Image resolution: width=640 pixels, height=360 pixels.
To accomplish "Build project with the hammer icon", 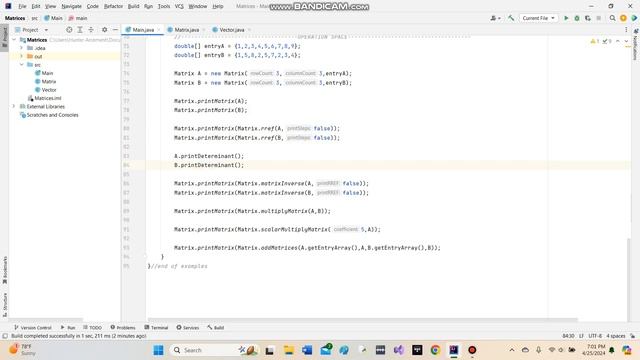I will coord(511,18).
